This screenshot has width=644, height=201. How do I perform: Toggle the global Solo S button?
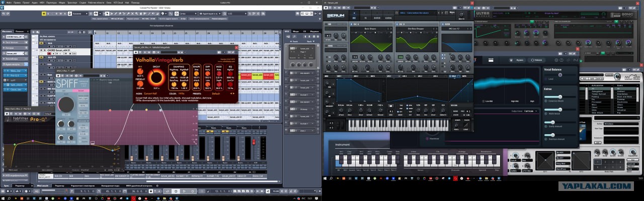point(48,14)
